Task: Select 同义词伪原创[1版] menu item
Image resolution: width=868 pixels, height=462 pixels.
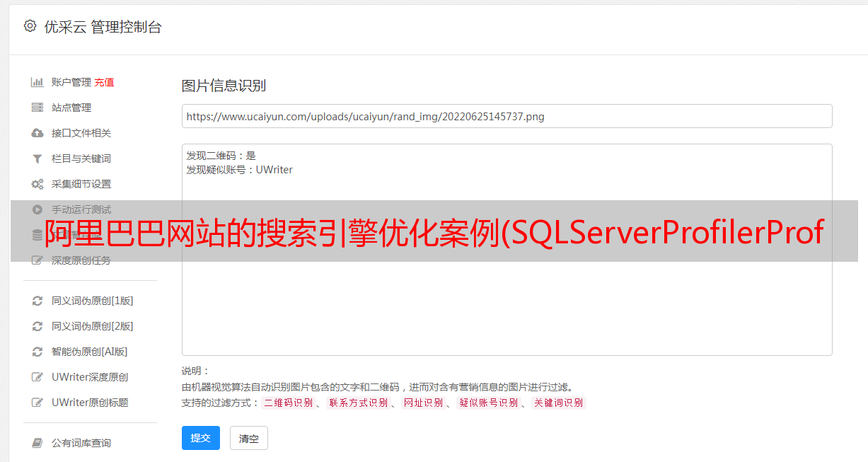Action: [x=92, y=301]
